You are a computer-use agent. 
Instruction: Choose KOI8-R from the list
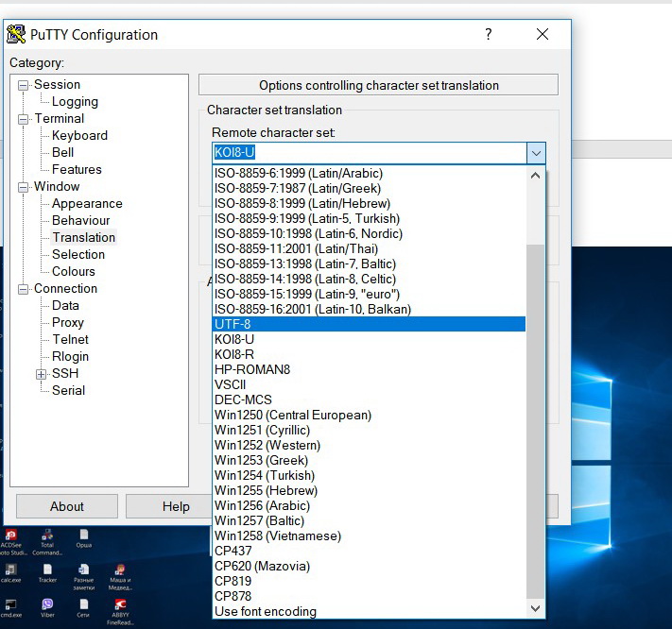click(x=369, y=354)
